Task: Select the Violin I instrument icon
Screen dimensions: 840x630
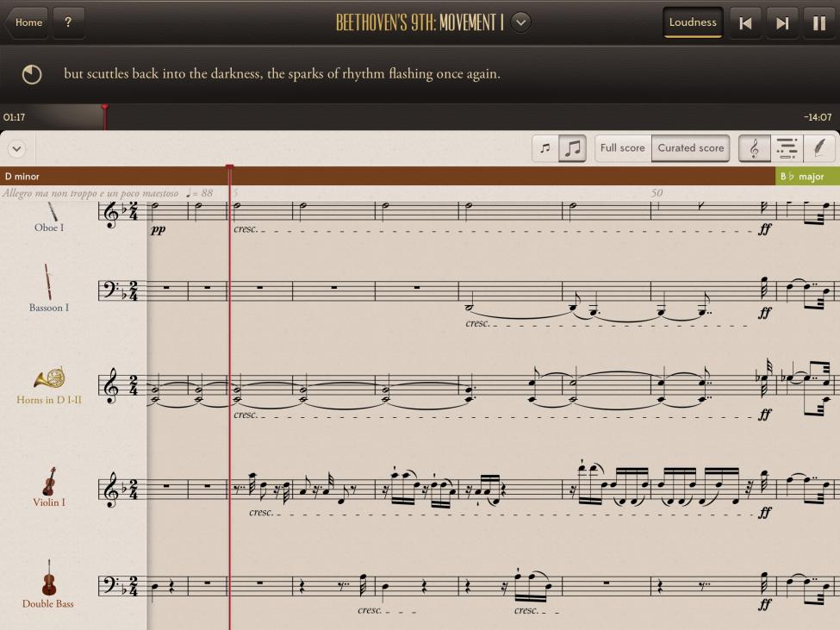Action: tap(49, 481)
